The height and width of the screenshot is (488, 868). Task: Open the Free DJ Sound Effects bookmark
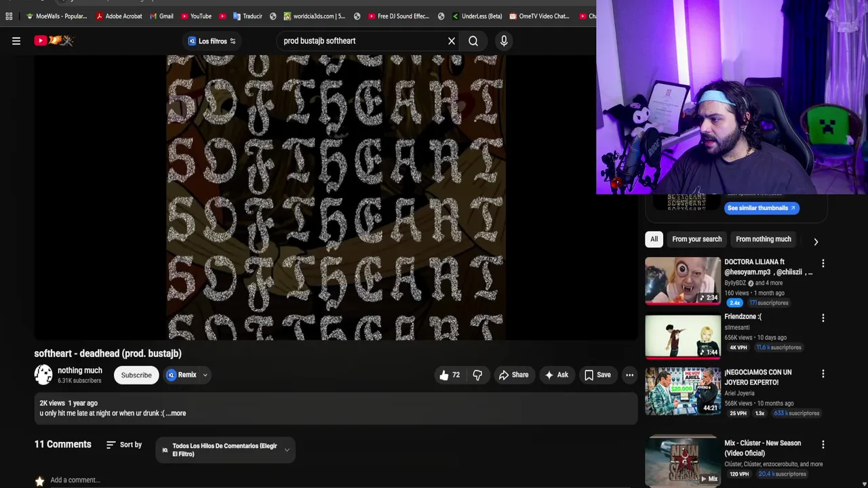point(399,16)
